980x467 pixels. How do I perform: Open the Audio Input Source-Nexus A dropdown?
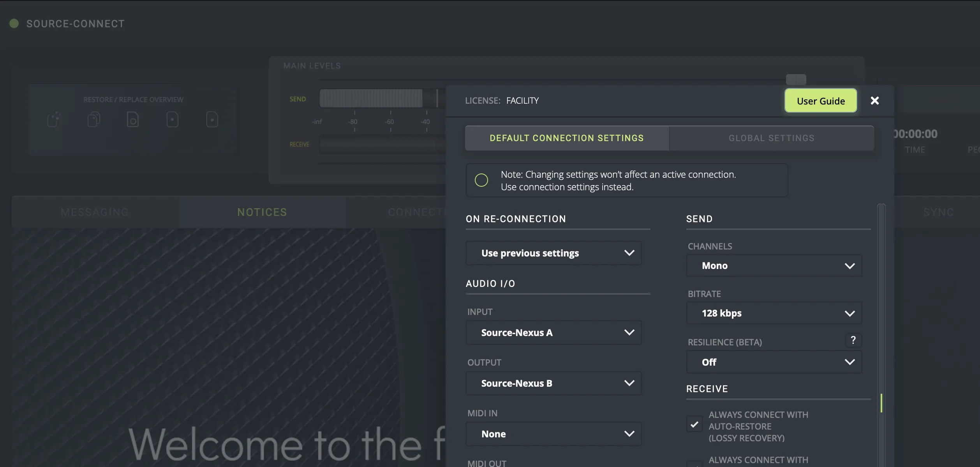coord(553,333)
